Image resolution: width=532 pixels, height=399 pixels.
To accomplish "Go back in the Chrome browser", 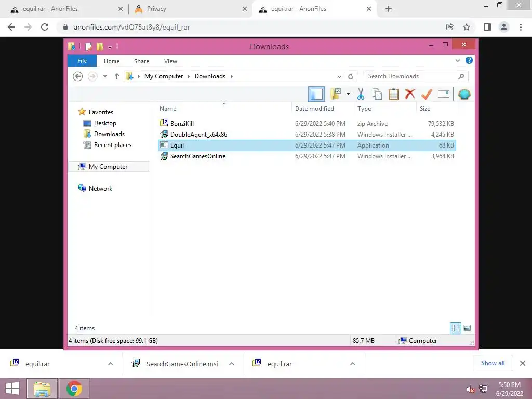I will click(11, 27).
